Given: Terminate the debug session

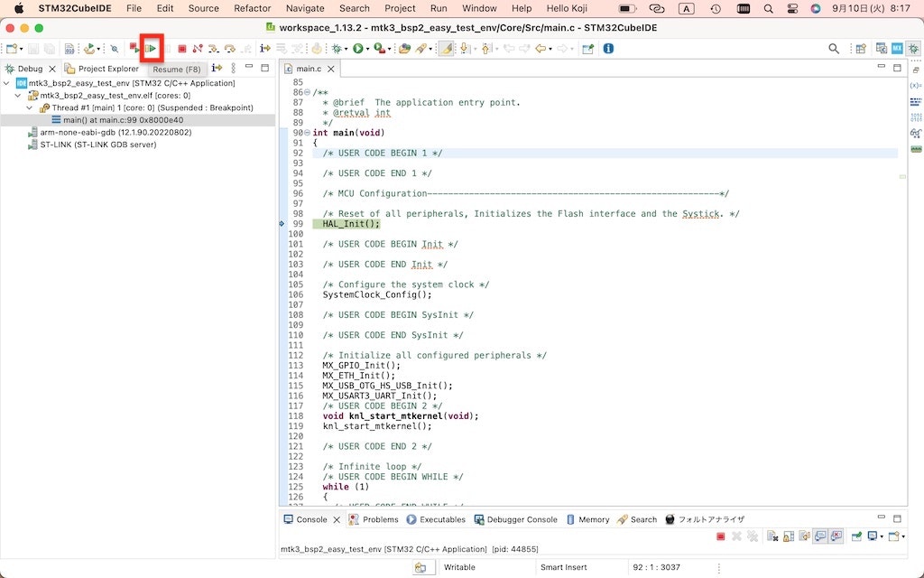Looking at the screenshot, I should [181, 50].
